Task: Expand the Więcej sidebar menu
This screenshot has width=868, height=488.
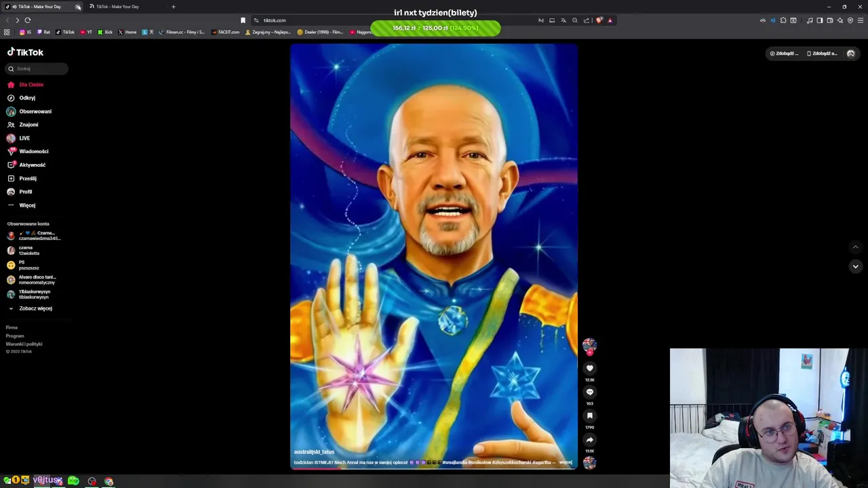Action: (21, 205)
